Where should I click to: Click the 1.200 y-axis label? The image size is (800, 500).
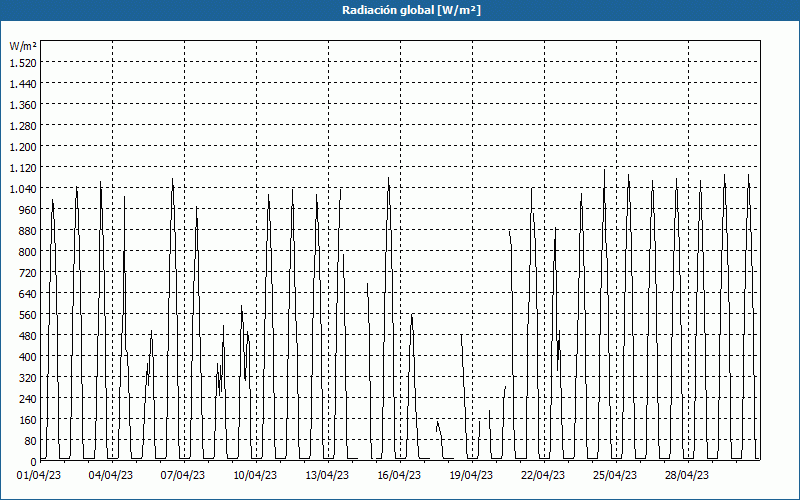(x=23, y=147)
